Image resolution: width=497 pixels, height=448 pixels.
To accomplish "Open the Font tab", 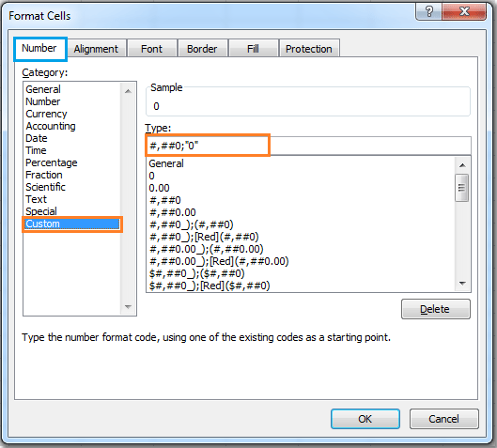I will [x=151, y=49].
